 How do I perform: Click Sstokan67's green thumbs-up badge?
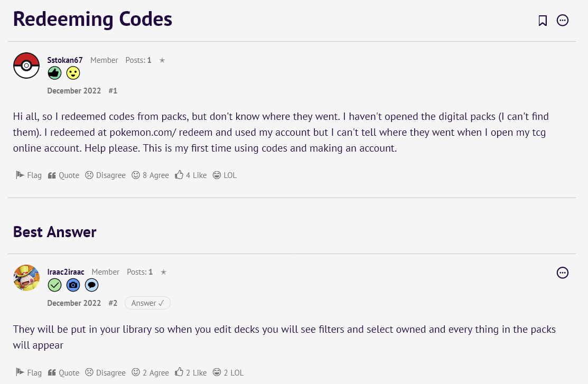coord(54,73)
